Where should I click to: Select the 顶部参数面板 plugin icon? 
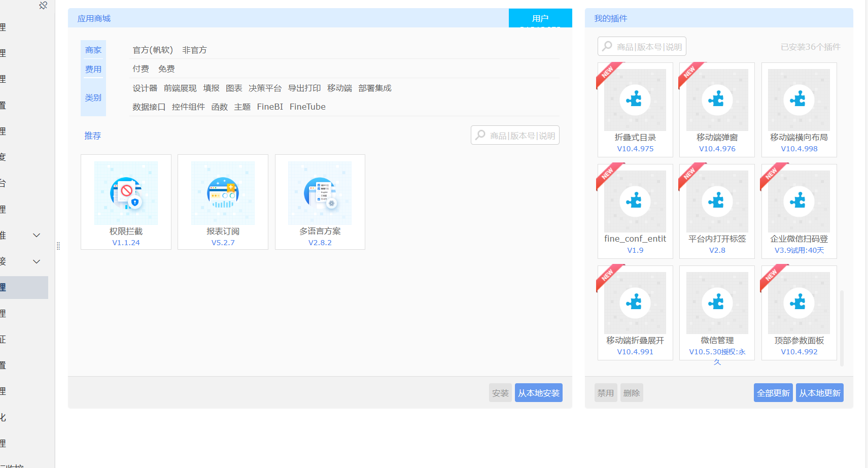798,303
